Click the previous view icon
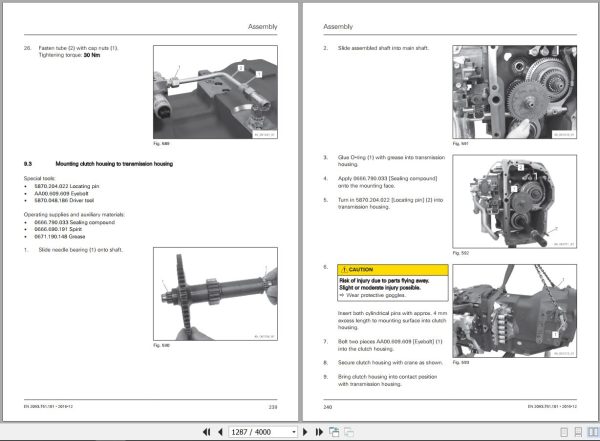600x441 pixels. [x=334, y=432]
